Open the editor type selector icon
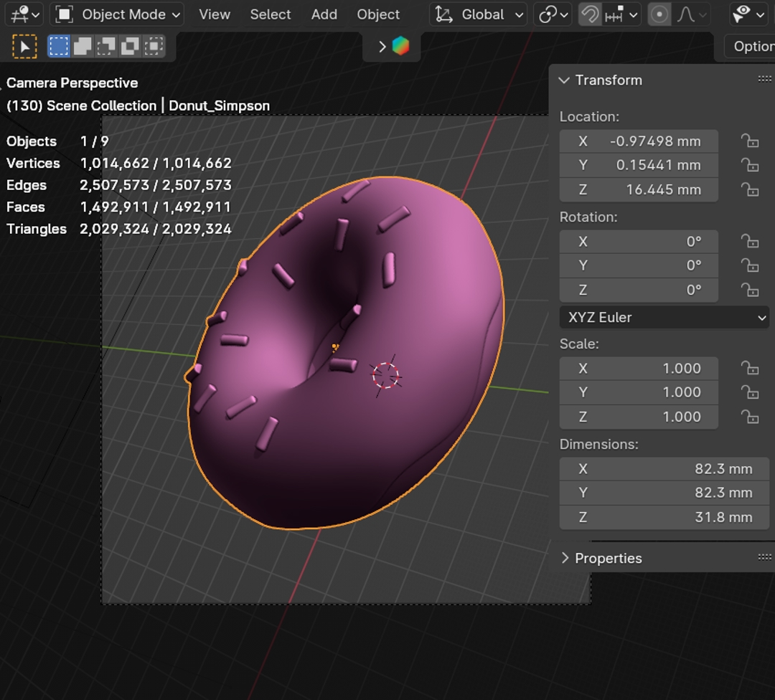 (24, 14)
